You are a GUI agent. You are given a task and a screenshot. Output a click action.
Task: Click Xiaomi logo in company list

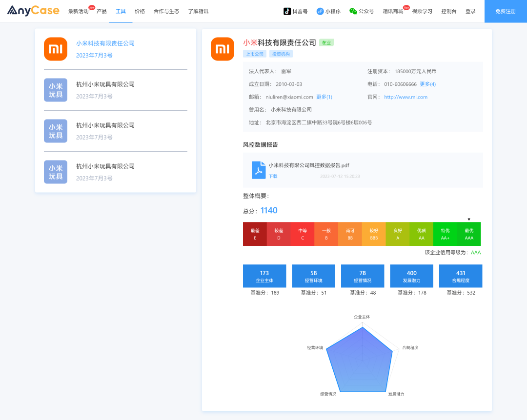tap(56, 49)
